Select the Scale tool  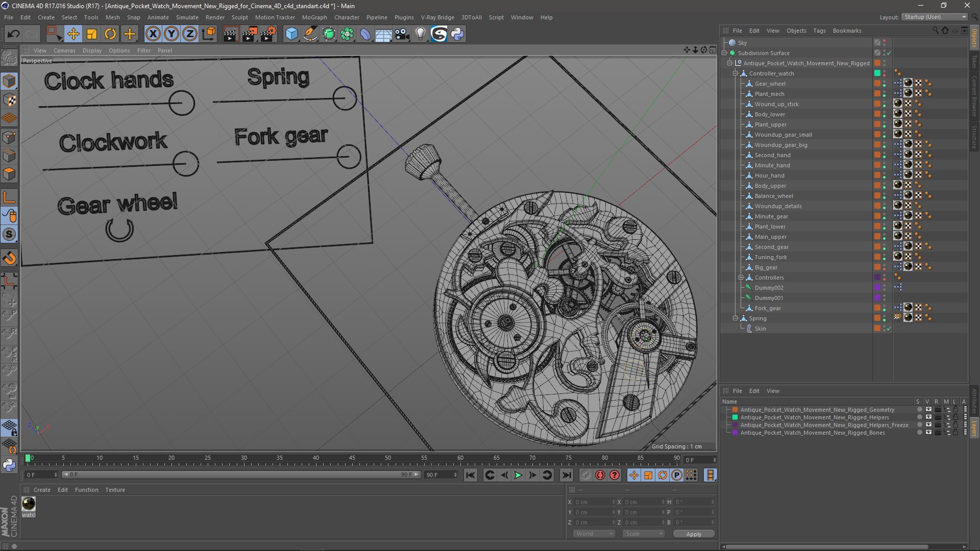coord(92,34)
